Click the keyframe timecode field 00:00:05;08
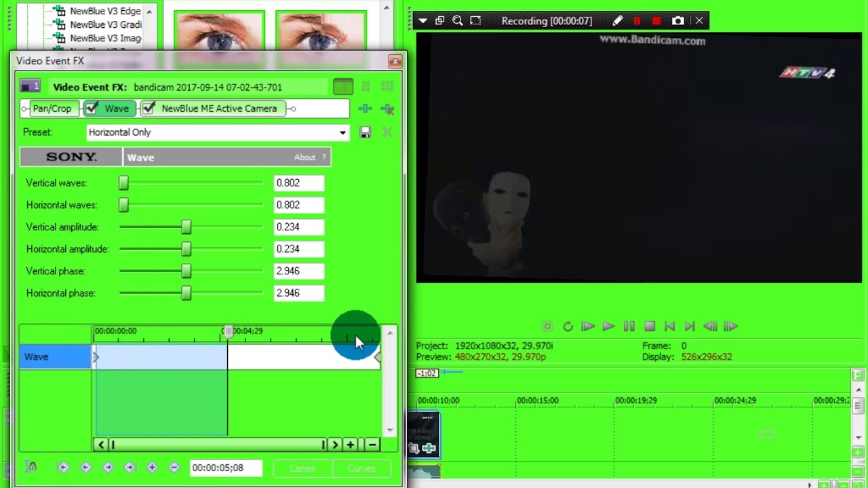 tap(226, 468)
